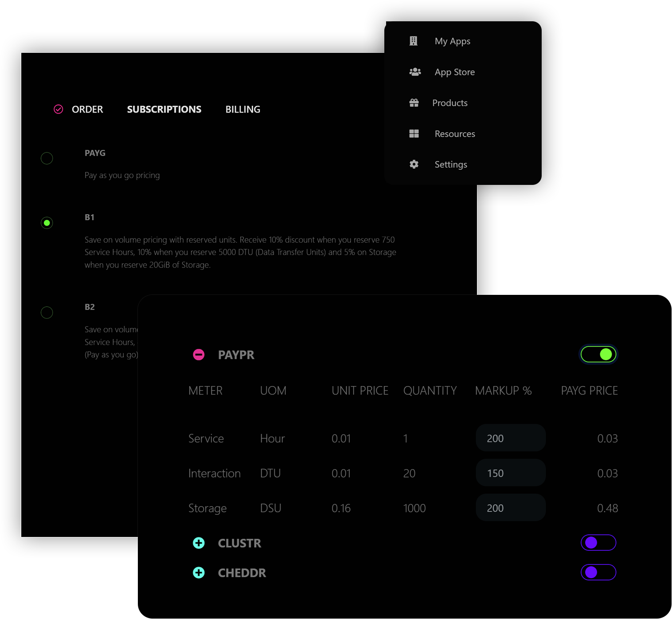Screen dimensions: 672x619
Task: Click the B1 plan heading
Action: [x=90, y=217]
